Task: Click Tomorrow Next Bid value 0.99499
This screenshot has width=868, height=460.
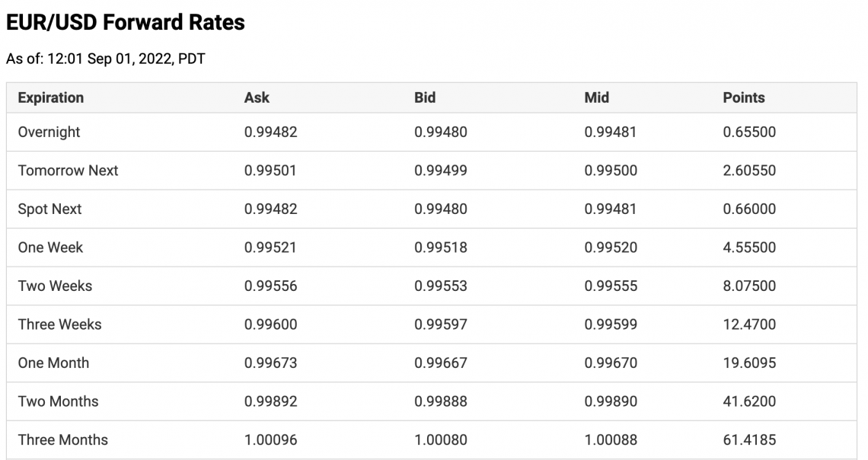Action: (x=441, y=171)
